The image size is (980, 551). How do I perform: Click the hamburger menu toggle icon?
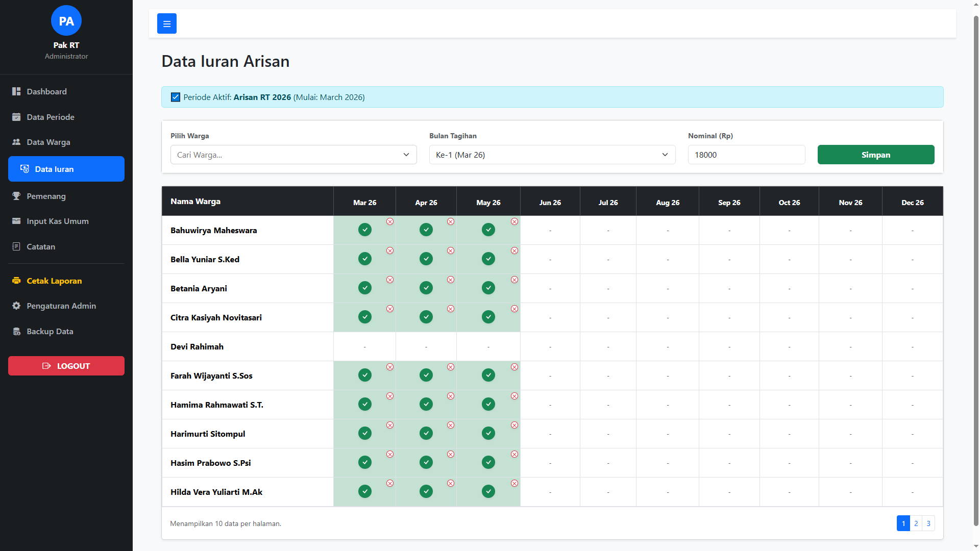click(x=166, y=23)
